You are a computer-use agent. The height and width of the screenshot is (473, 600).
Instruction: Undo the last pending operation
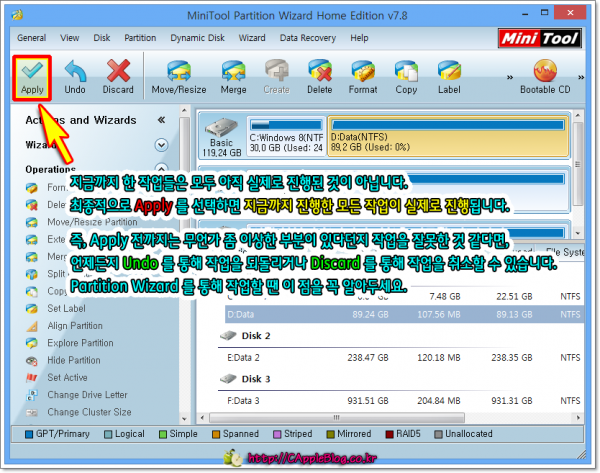click(75, 77)
